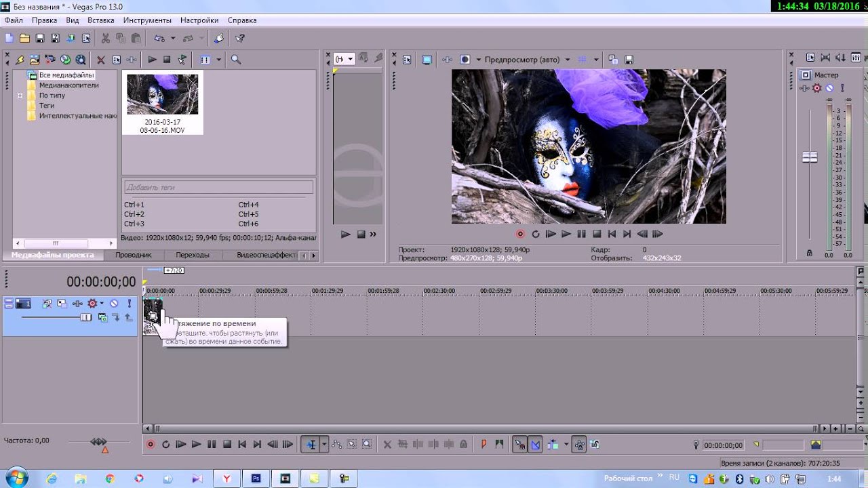Click the Master volume fader

coord(810,157)
